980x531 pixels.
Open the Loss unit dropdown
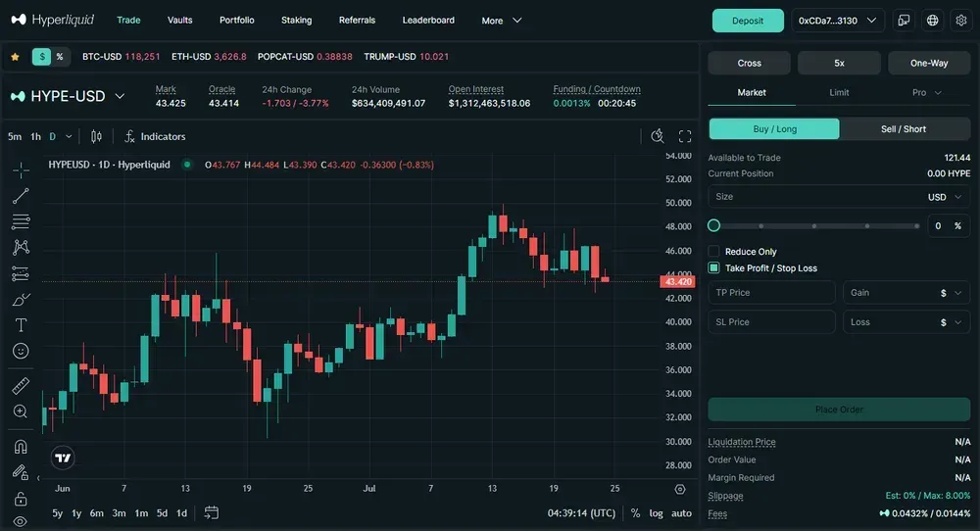pos(952,322)
